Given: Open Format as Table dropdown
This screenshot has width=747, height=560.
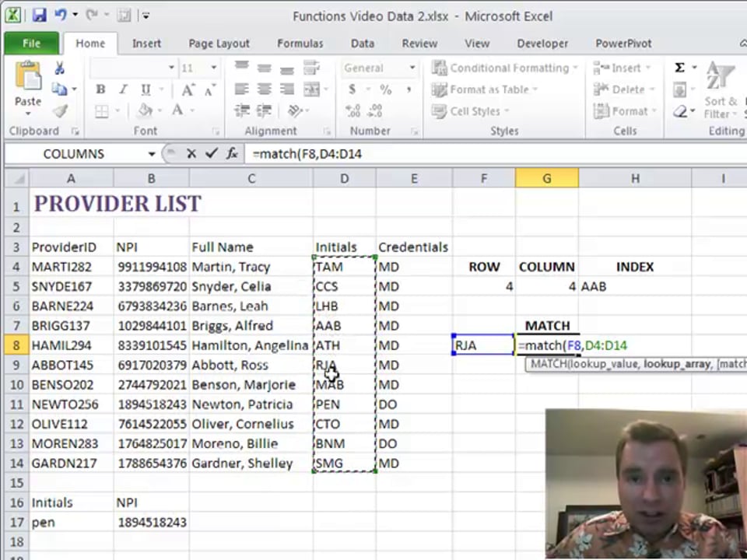Looking at the screenshot, I should (485, 89).
